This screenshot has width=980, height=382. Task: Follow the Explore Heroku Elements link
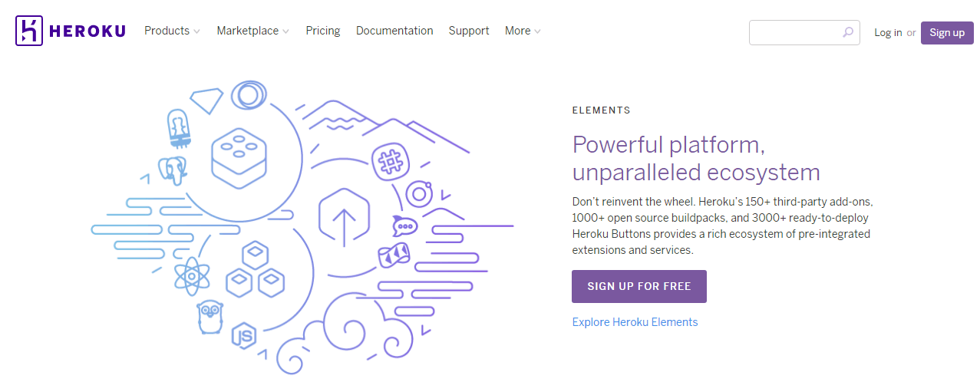(635, 322)
